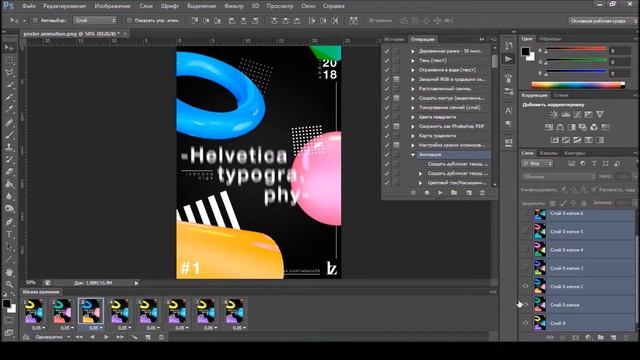640x360 pixels.
Task: Click foreground color swatch in Color panel
Action: pos(525,51)
